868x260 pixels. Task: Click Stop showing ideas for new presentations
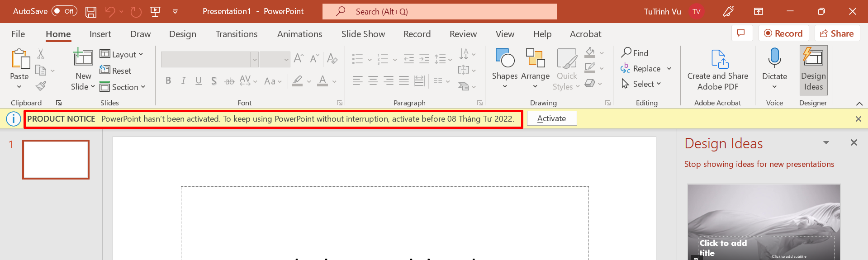coord(759,164)
